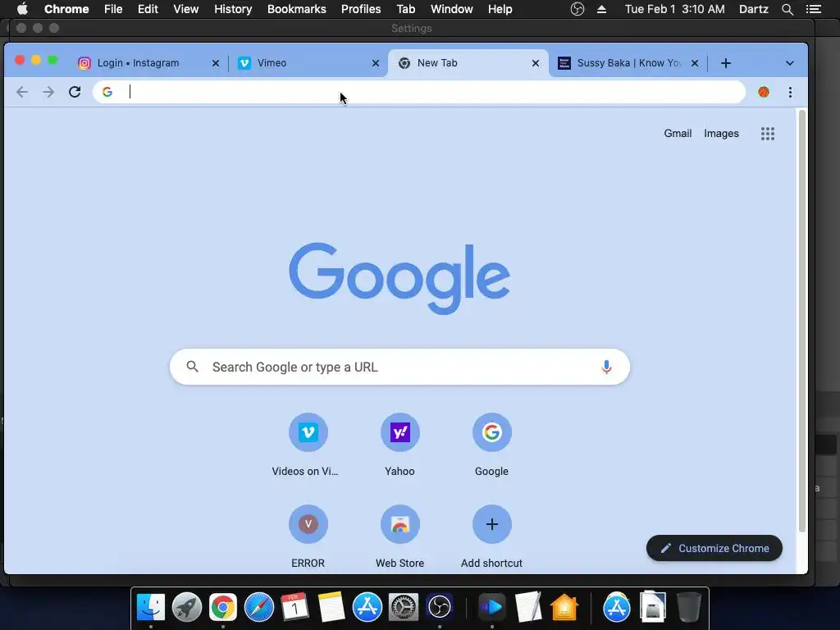Click the Customize Chrome button

click(714, 548)
